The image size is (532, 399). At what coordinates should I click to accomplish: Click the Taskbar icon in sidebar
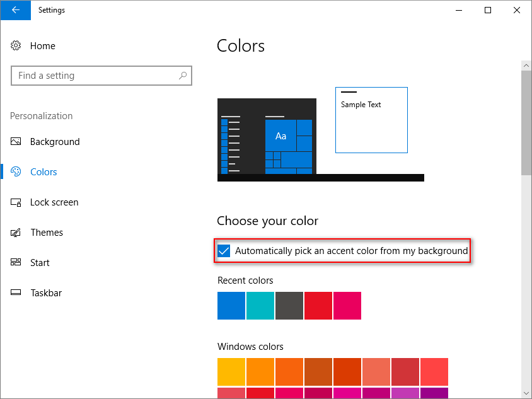pyautogui.click(x=16, y=293)
